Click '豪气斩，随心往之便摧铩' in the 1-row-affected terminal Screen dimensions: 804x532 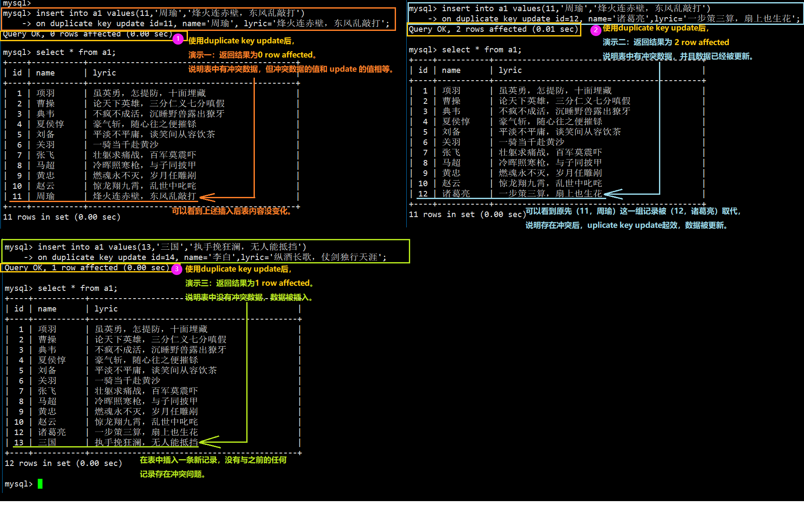point(147,360)
